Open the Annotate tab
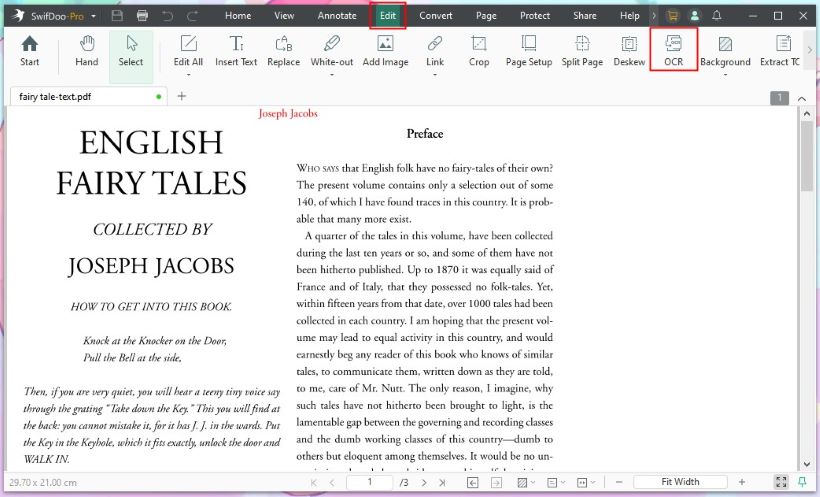Image resolution: width=820 pixels, height=497 pixels. coord(337,16)
